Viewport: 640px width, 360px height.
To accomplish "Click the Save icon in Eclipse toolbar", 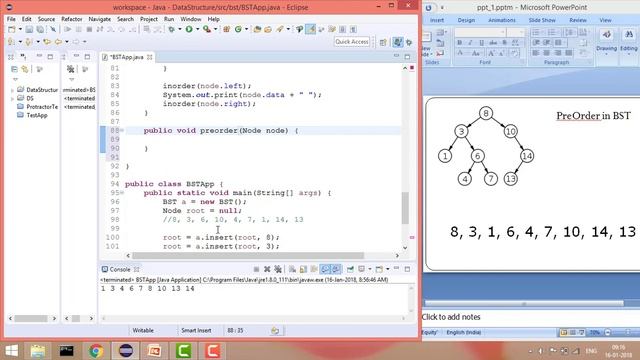I will 29,29.
